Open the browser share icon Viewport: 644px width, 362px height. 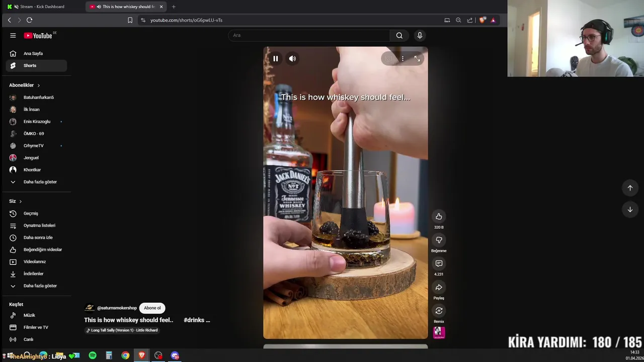point(470,20)
